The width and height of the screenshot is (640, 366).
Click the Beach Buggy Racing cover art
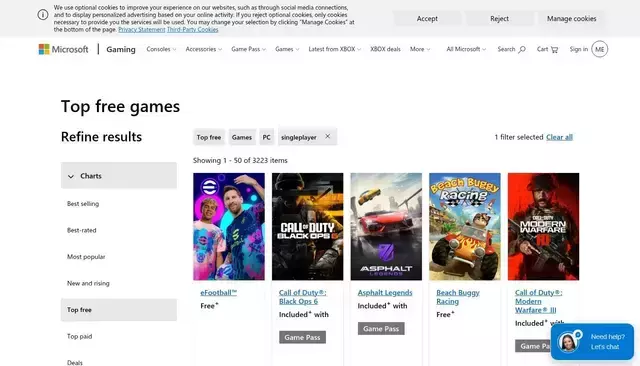465,226
